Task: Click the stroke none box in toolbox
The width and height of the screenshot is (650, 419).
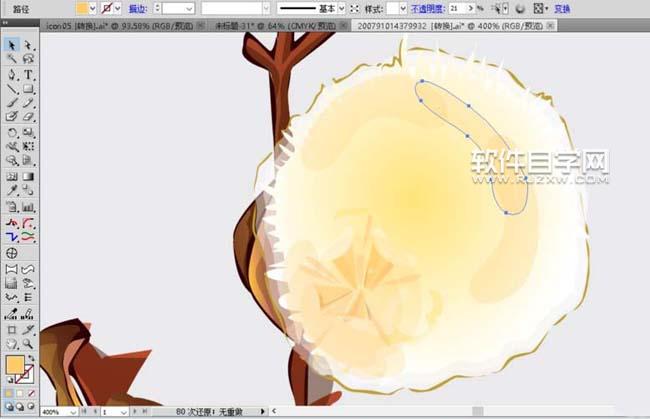Action: pyautogui.click(x=26, y=375)
